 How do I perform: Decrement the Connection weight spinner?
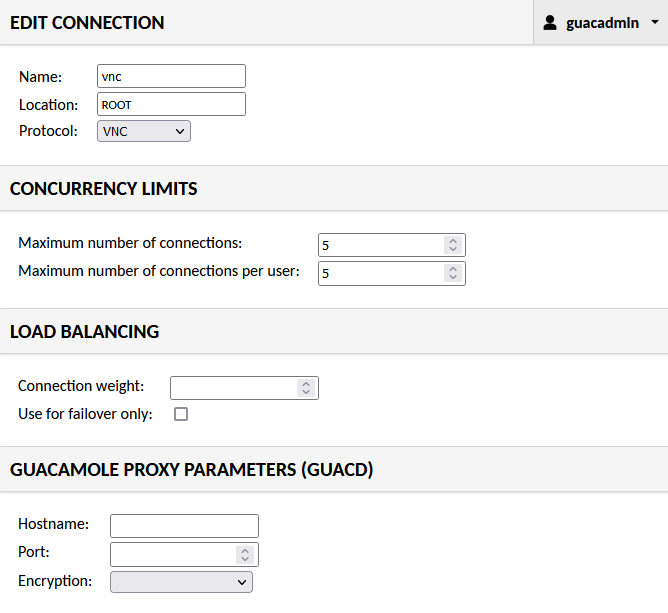306,392
